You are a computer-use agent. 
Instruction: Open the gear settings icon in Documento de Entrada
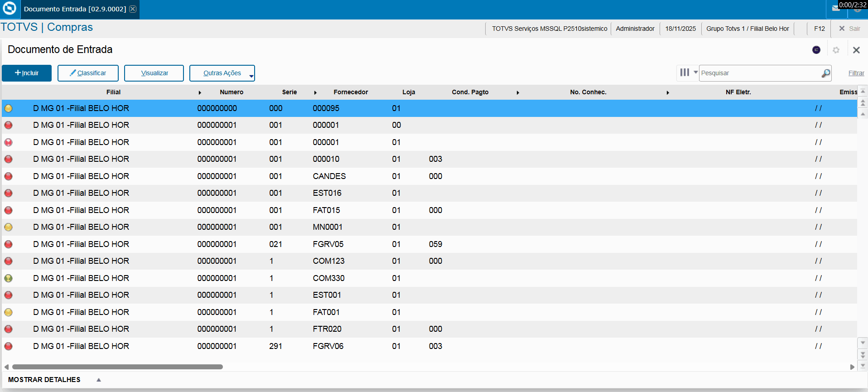[836, 50]
